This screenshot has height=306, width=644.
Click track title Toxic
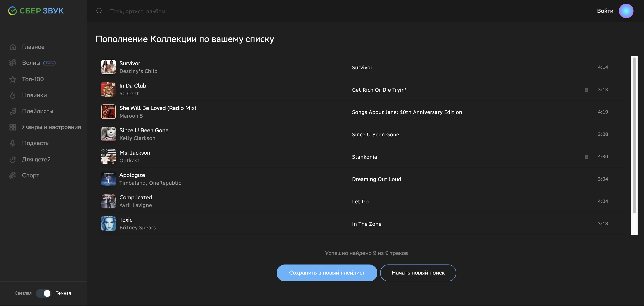[126, 220]
